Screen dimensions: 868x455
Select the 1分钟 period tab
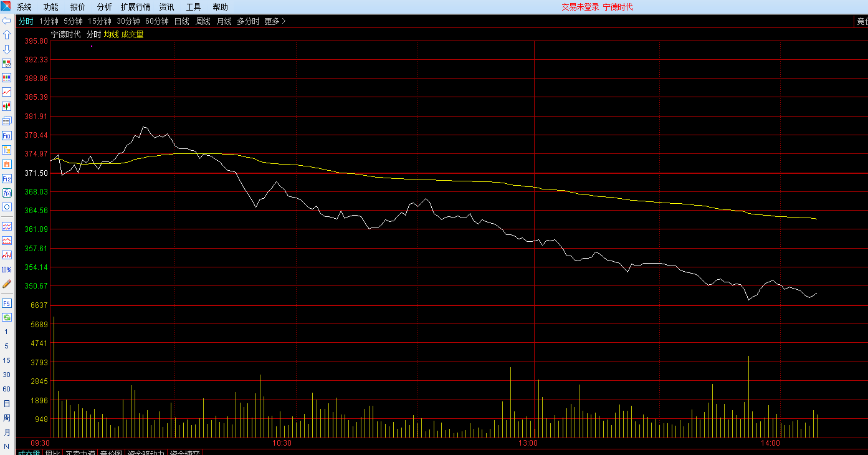click(x=49, y=21)
